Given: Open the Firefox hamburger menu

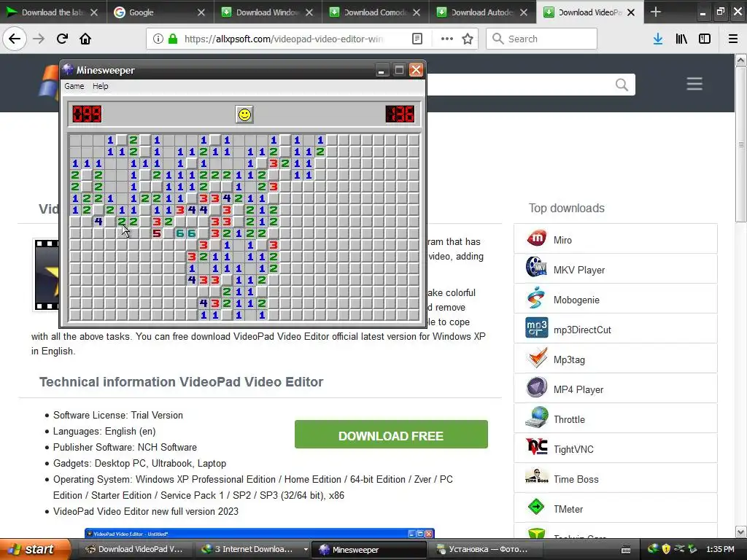Looking at the screenshot, I should (x=733, y=39).
